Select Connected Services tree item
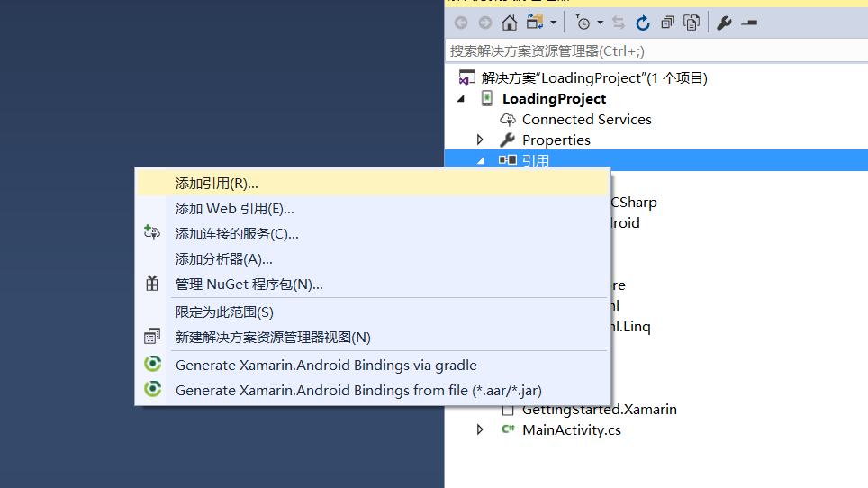The width and height of the screenshot is (868, 488). click(x=587, y=120)
